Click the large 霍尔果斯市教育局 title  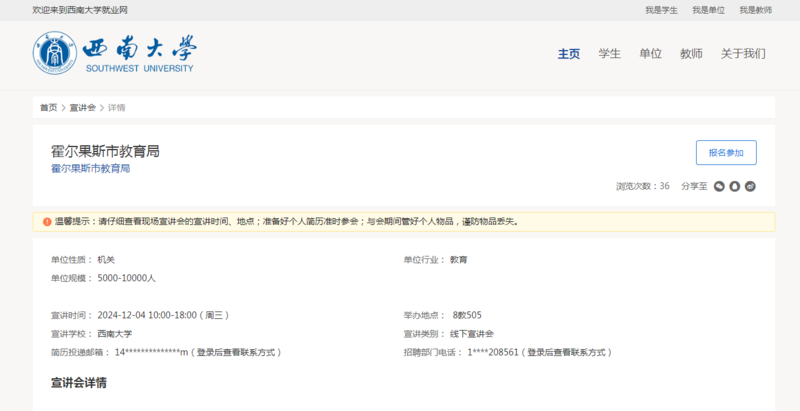(x=105, y=151)
